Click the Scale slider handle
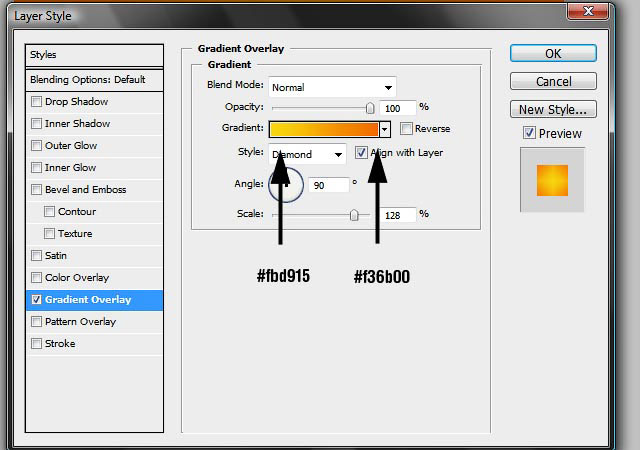640x450 pixels. point(354,215)
